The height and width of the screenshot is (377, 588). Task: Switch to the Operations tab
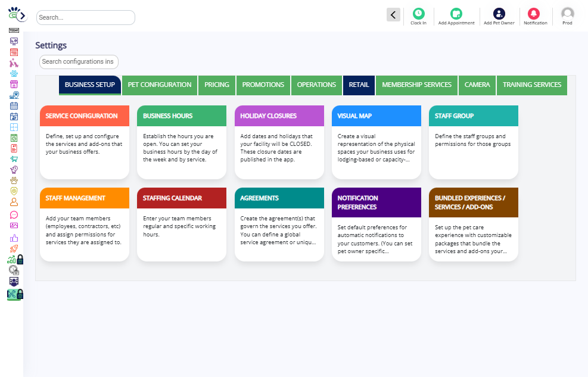(316, 85)
